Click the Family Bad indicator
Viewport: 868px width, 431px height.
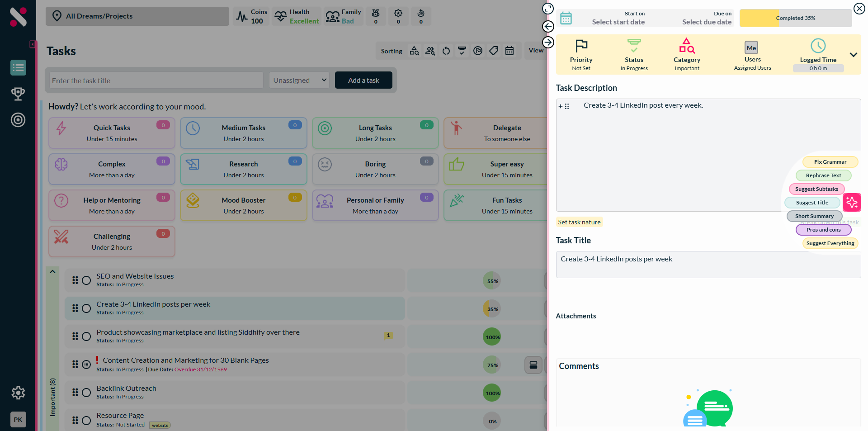pyautogui.click(x=344, y=16)
